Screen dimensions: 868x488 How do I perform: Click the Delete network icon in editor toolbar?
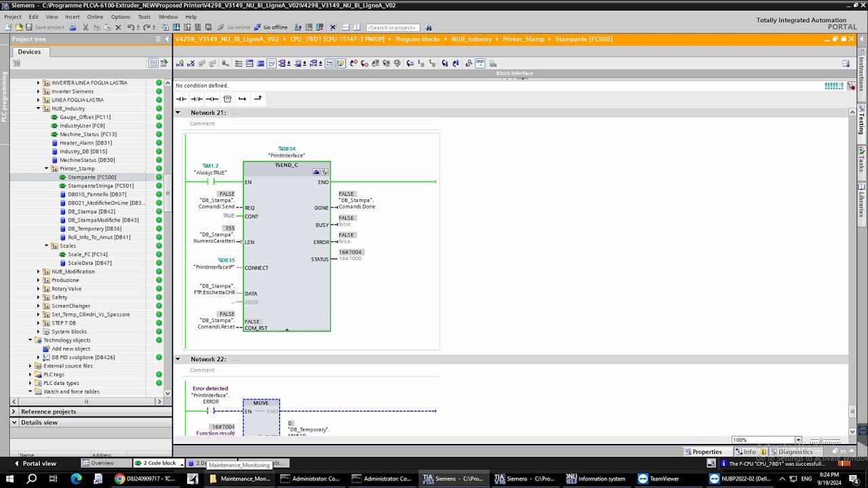[191, 63]
